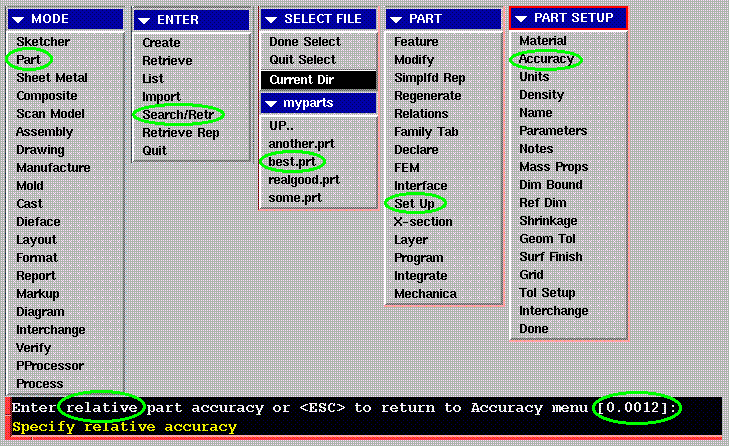729x446 pixels.
Task: Select Part in the MODE menu
Action: coord(28,60)
